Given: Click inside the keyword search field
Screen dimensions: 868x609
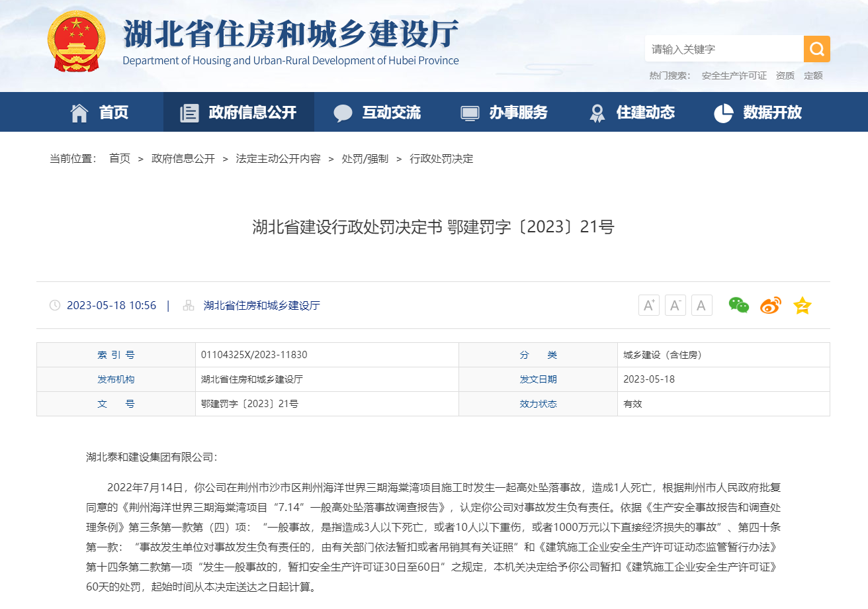Looking at the screenshot, I should click(723, 49).
